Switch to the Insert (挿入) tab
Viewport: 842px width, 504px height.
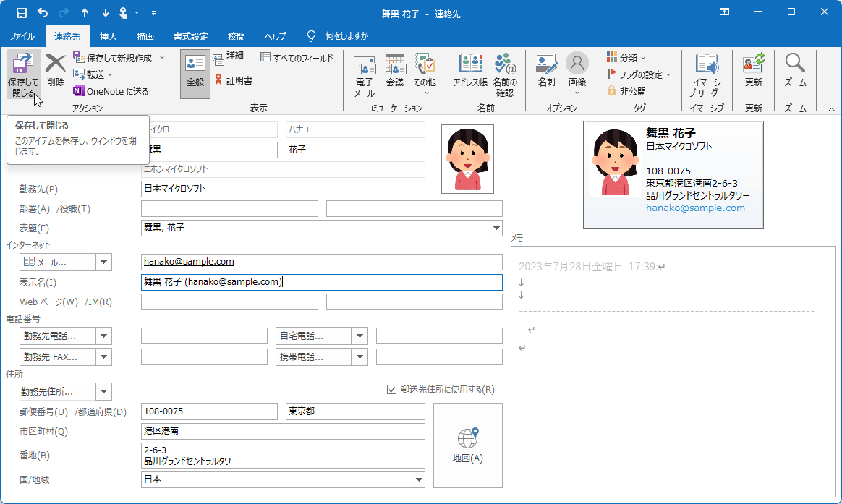(x=108, y=36)
